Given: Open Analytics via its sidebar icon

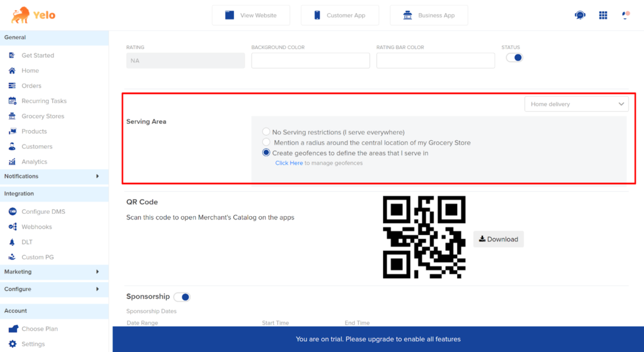Looking at the screenshot, I should 13,162.
